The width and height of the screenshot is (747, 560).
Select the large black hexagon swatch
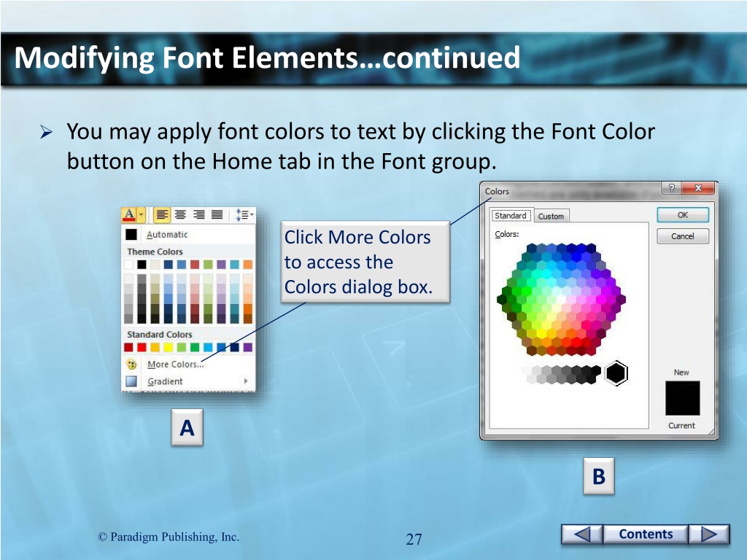click(616, 373)
